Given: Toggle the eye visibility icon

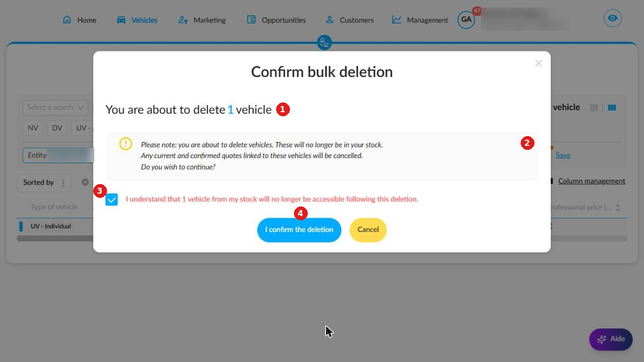Looking at the screenshot, I should [x=612, y=18].
